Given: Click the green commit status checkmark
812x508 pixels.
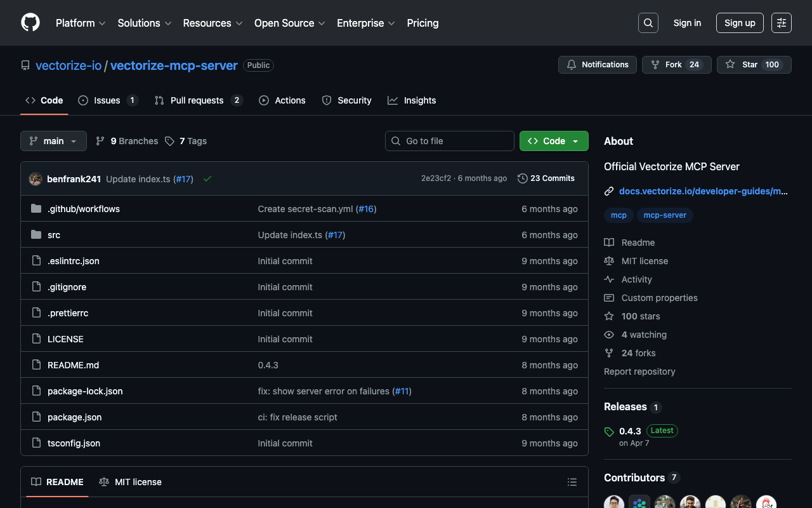Looking at the screenshot, I should (207, 179).
